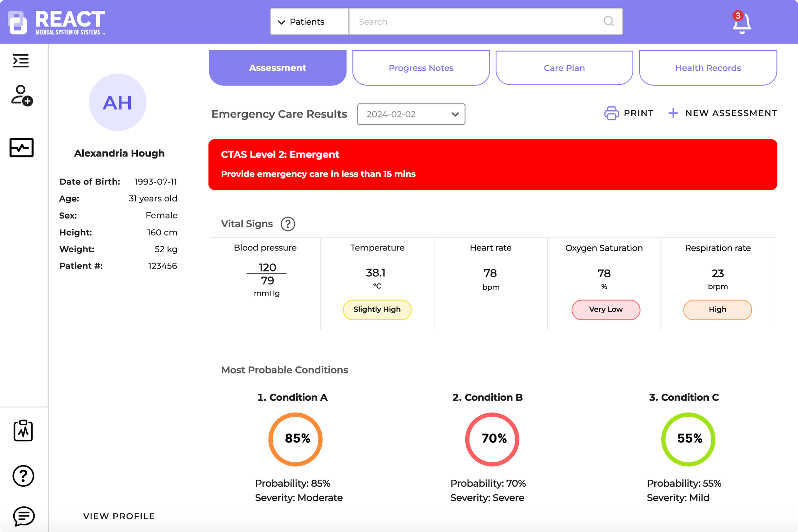The width and height of the screenshot is (798, 532).
Task: Click the help question mark sidebar icon
Action: 23,476
